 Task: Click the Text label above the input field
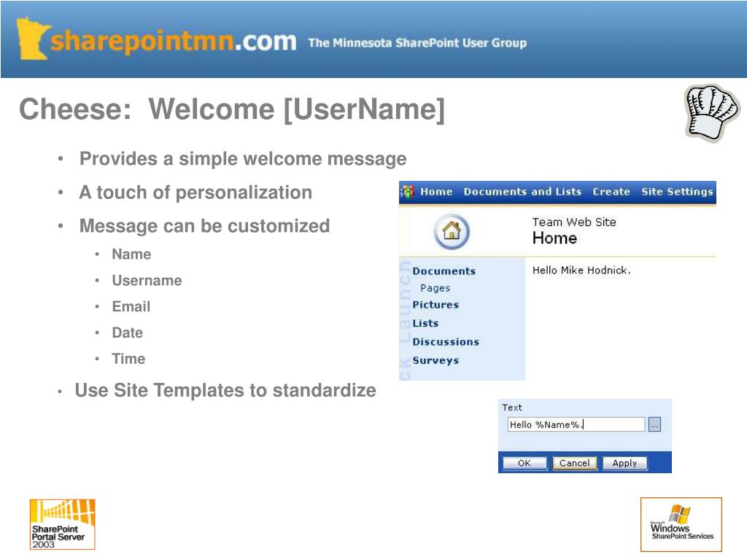coord(511,408)
